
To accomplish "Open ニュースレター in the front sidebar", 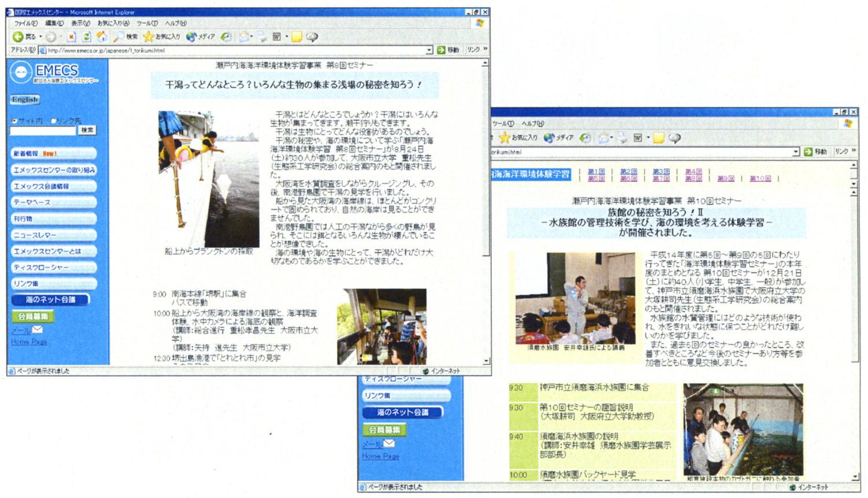I will pyautogui.click(x=54, y=235).
